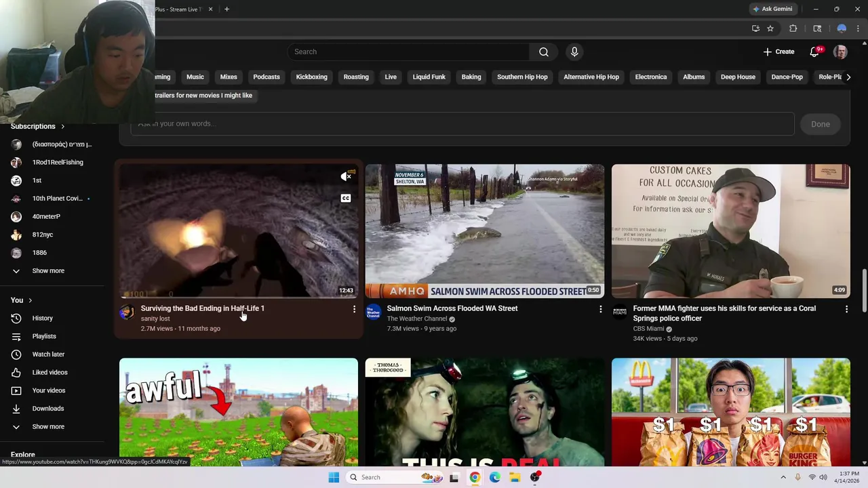Expand the You section chevron

tap(30, 300)
